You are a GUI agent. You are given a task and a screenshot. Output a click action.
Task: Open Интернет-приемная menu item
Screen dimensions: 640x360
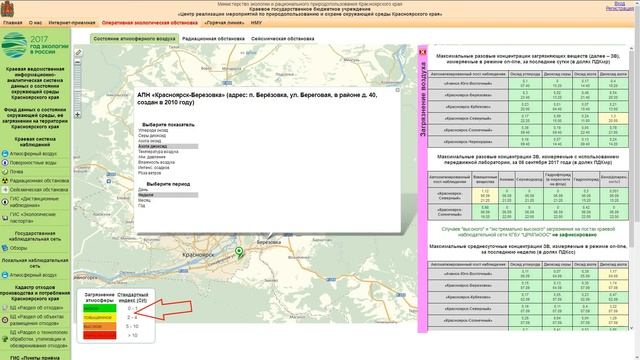72,23
